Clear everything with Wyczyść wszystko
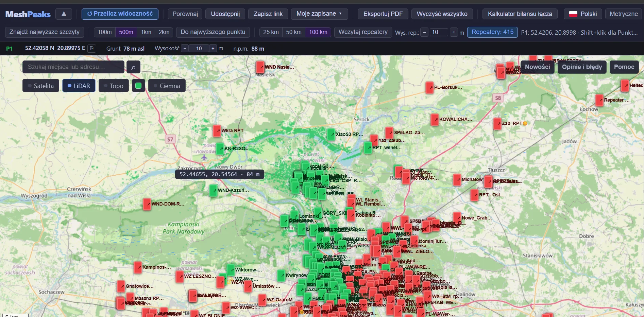This screenshot has width=644, height=317. (442, 14)
